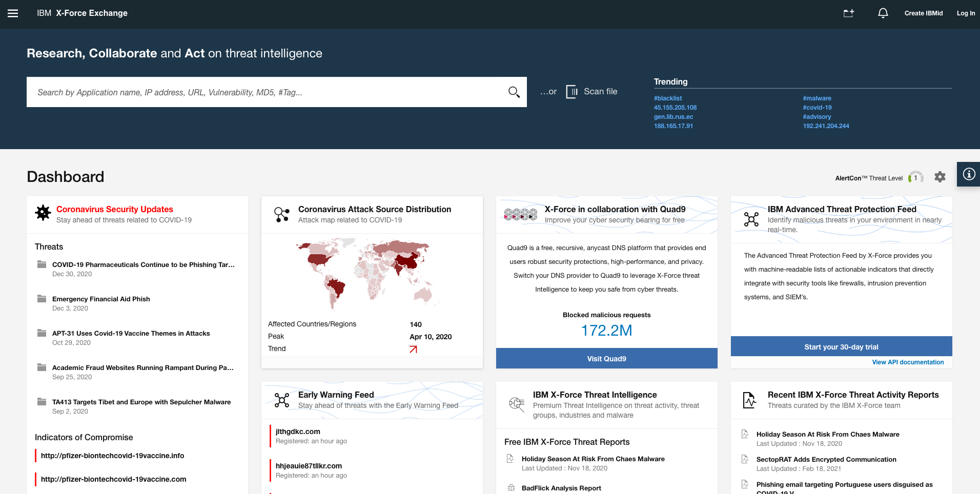Click the Threat Activity Reports document icon

(749, 400)
